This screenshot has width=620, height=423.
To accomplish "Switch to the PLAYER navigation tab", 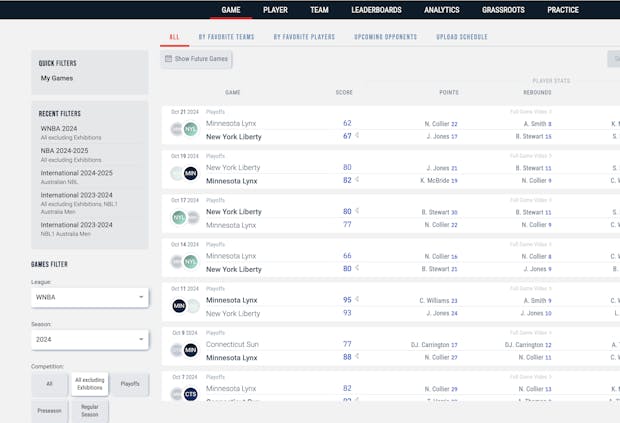I will point(275,10).
